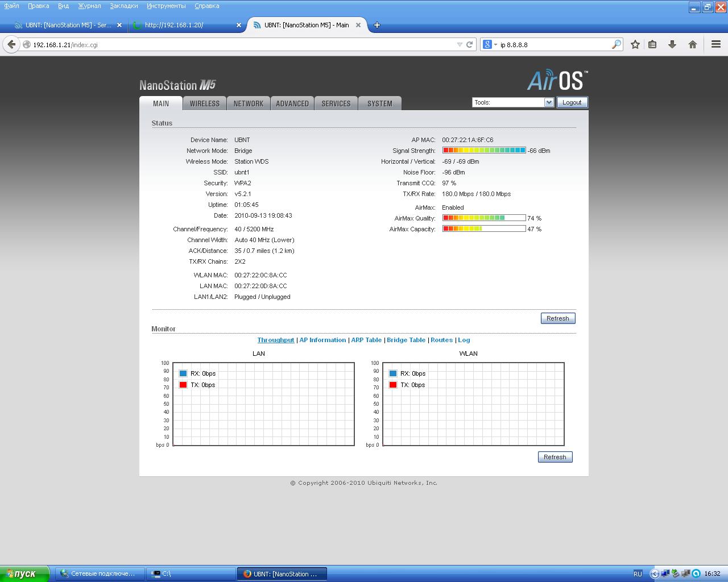Screen dimensions: 728x582
Task: Click the Signal Strength bar
Action: [484, 151]
